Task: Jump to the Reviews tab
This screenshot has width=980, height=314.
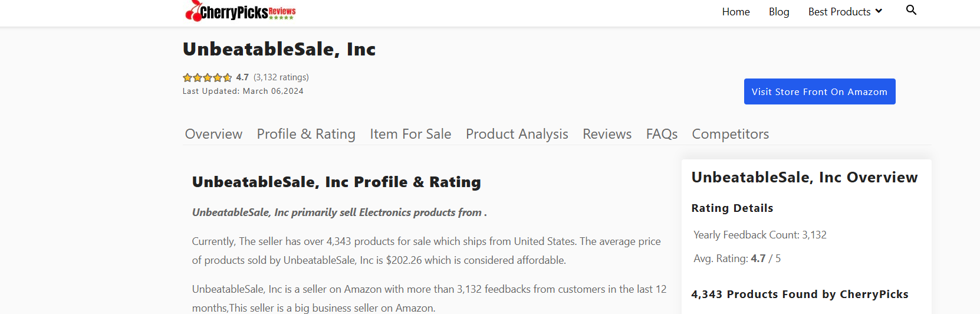Action: 607,134
